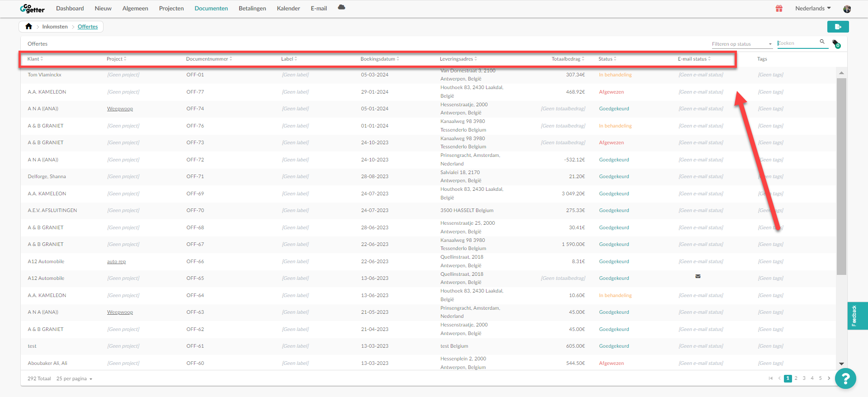The image size is (868, 397).
Task: Click Aboubaker Ali, Ali customer
Action: 47,364
